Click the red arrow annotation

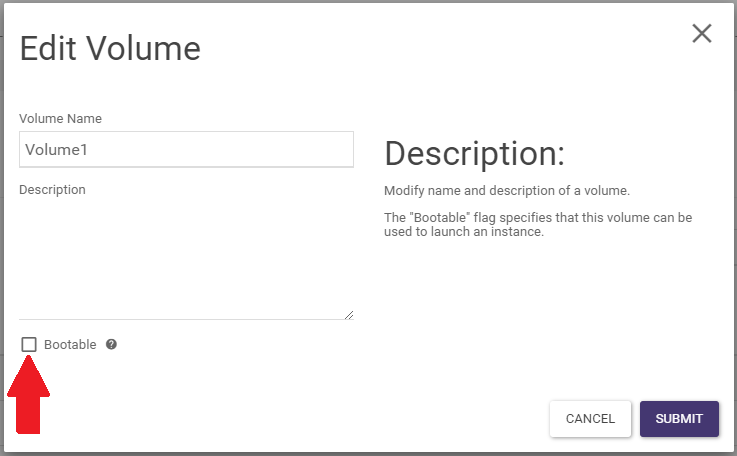pyautogui.click(x=29, y=395)
